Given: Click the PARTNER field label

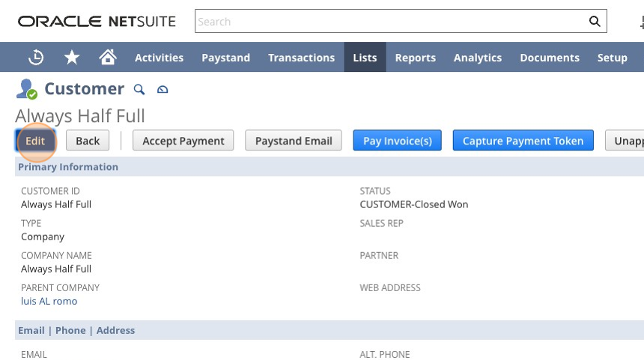Looking at the screenshot, I should pyautogui.click(x=379, y=255).
